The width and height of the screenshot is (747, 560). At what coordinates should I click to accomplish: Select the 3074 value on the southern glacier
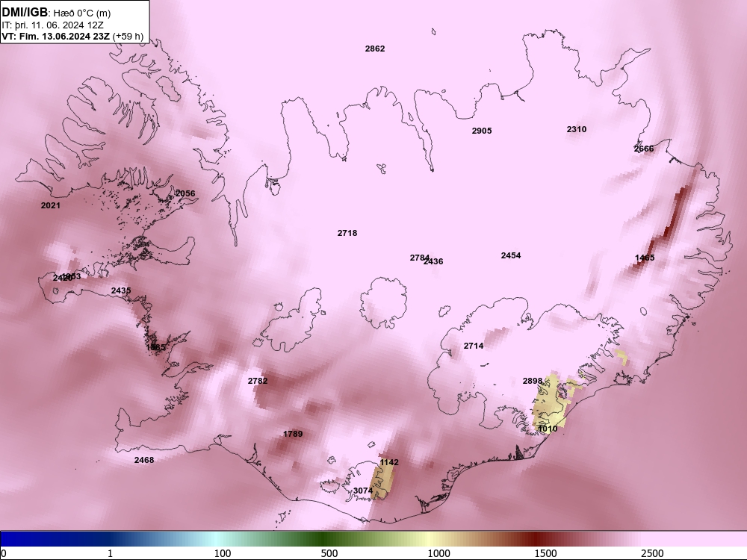363,491
